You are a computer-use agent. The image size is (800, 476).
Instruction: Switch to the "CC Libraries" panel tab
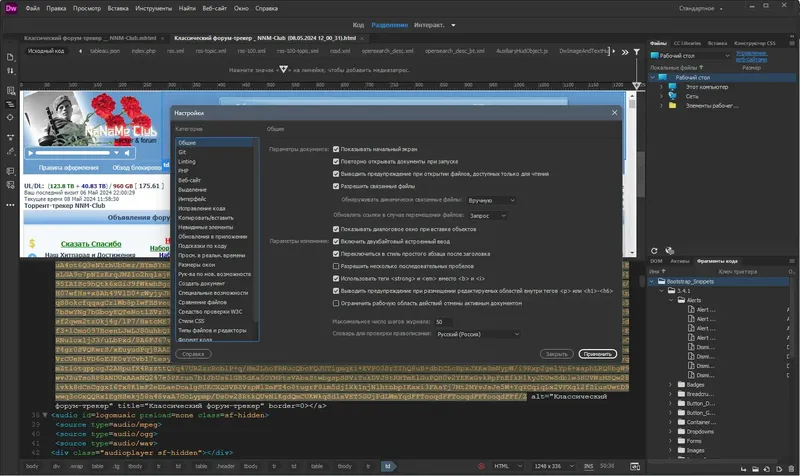[688, 43]
